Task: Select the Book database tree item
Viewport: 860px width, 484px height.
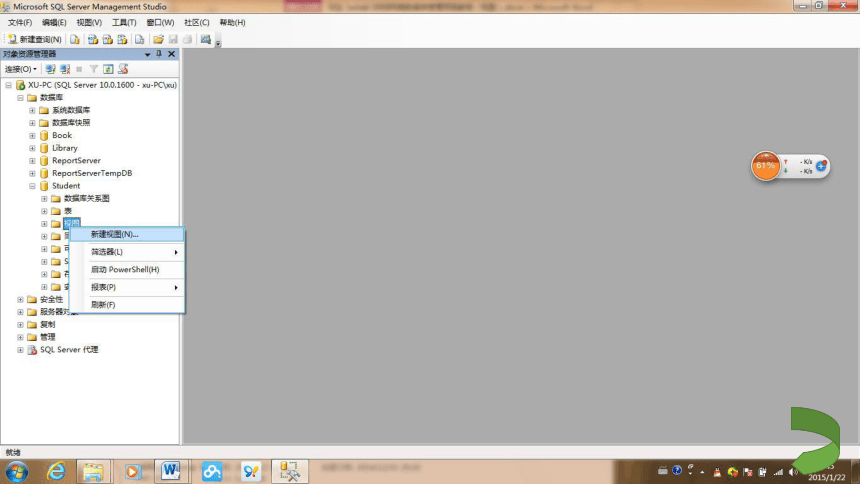Action: pos(62,136)
